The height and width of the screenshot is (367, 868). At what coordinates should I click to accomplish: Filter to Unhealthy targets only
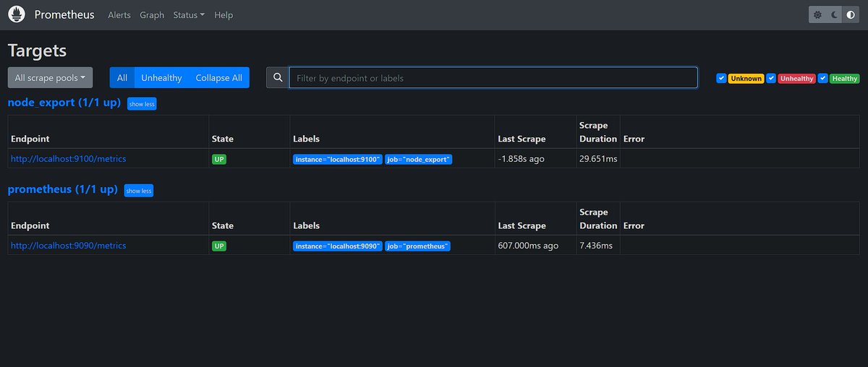pyautogui.click(x=161, y=78)
